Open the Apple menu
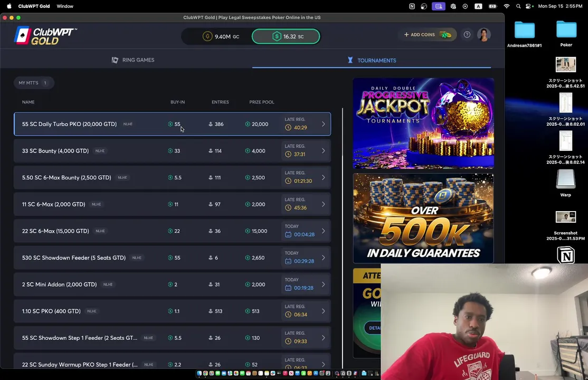The width and height of the screenshot is (588, 380). point(9,6)
